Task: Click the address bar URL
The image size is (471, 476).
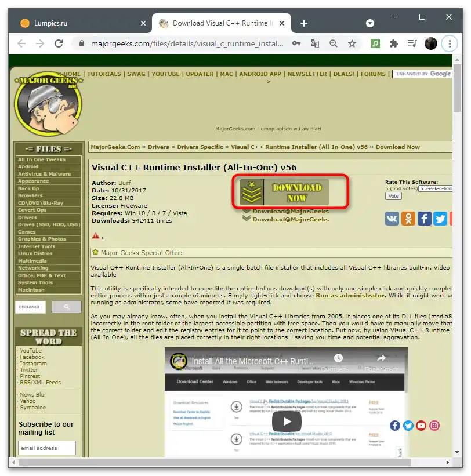Action: point(187,43)
